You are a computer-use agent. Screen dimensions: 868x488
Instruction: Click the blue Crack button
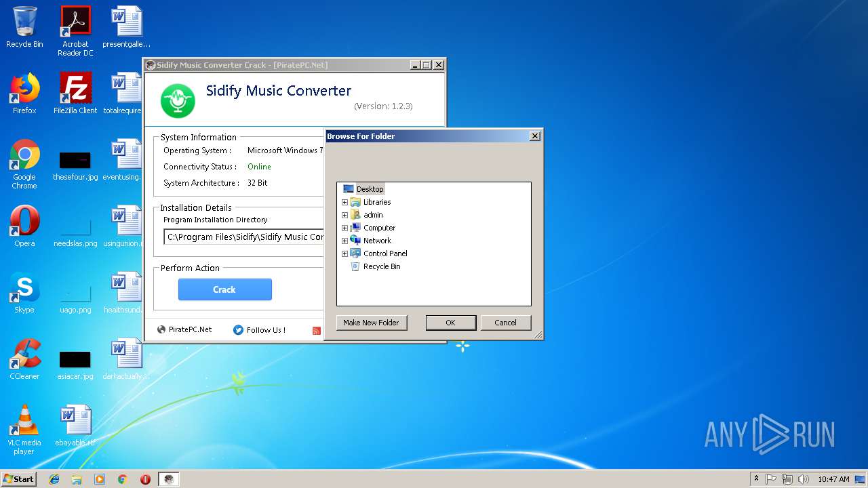[225, 289]
